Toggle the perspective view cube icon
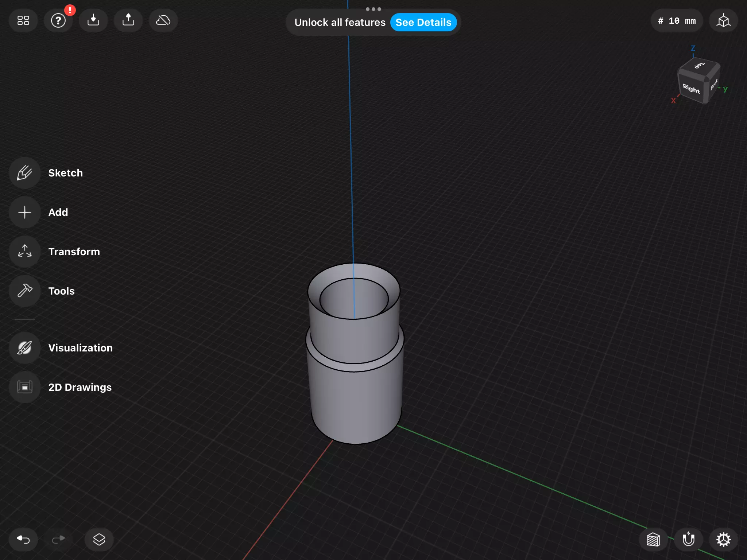Image resolution: width=747 pixels, height=560 pixels. point(724,21)
